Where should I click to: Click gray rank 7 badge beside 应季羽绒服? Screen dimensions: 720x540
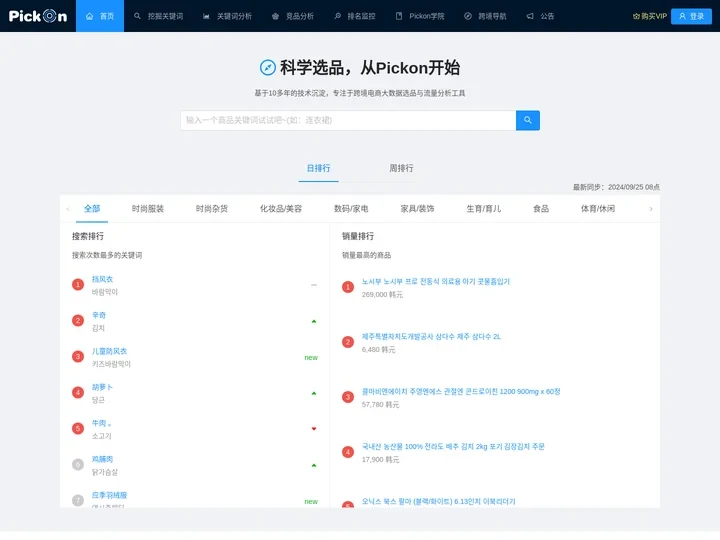point(78,501)
